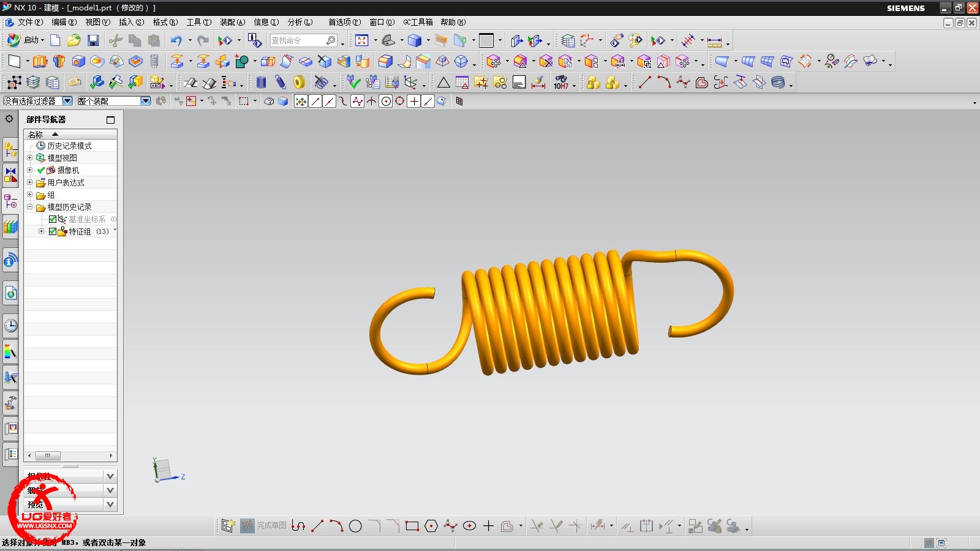Screen dimensions: 980x551
Task: Toggle the Enable Snap Point button
Action: [x=301, y=102]
